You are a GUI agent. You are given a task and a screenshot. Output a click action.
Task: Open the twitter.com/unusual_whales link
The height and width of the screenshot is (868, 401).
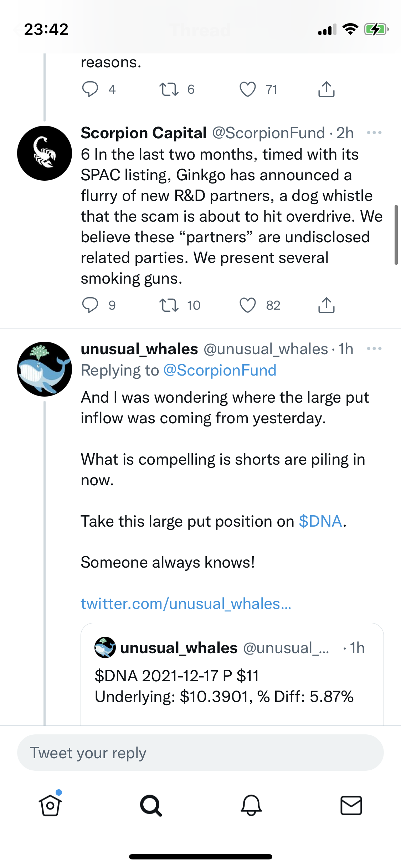coord(186,604)
